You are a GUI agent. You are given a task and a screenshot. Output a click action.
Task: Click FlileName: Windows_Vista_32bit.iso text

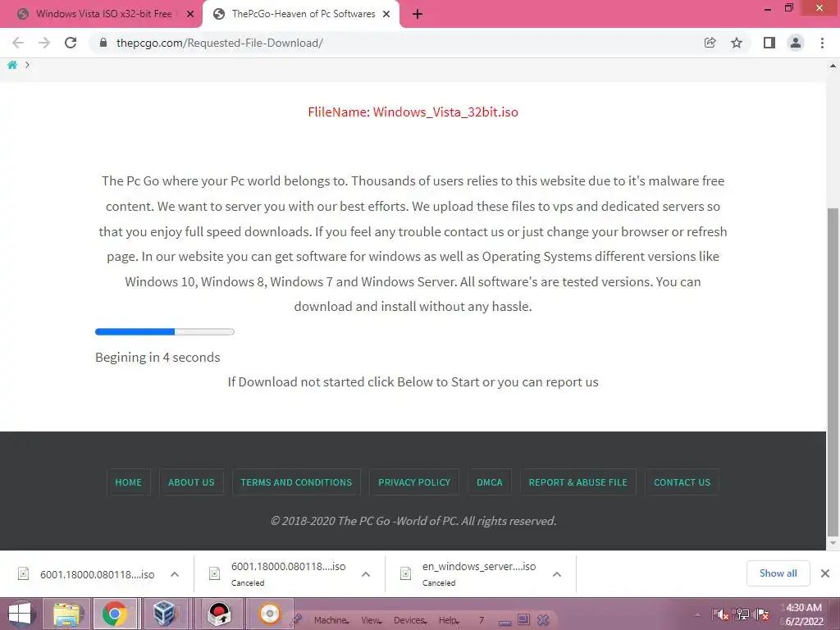(x=413, y=112)
